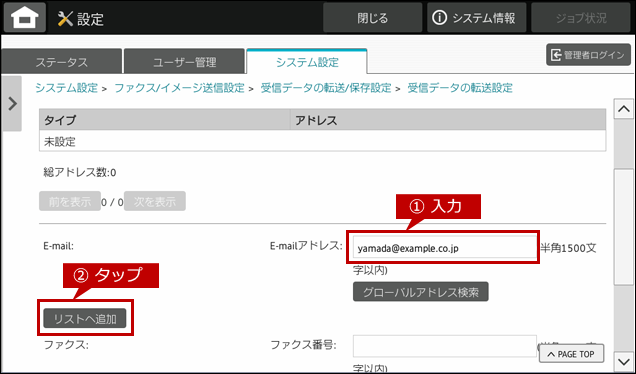This screenshot has width=636, height=374.
Task: Tap 管理者ログイン button
Action: coord(588,55)
